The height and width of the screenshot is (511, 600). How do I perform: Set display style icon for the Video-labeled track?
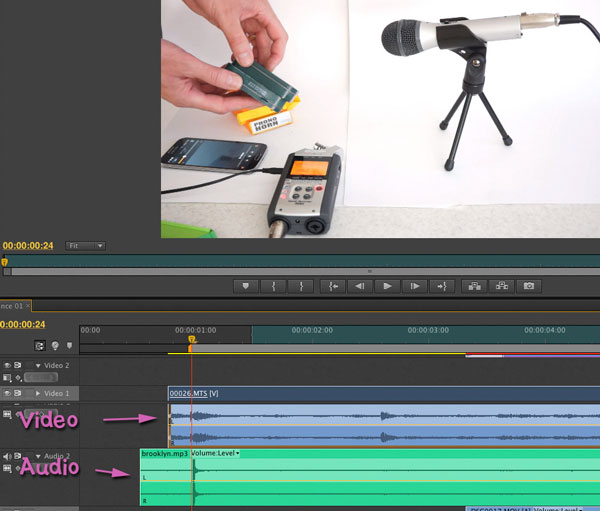pyautogui.click(x=7, y=415)
